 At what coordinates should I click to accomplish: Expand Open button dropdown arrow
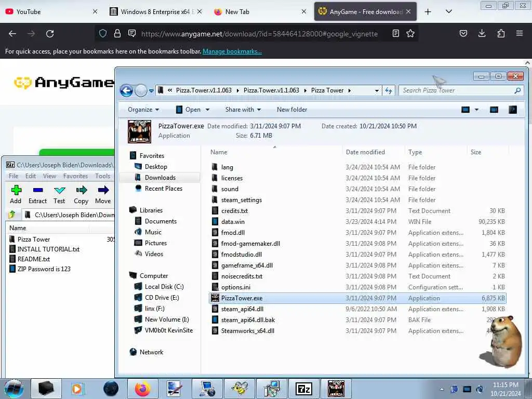click(x=208, y=110)
